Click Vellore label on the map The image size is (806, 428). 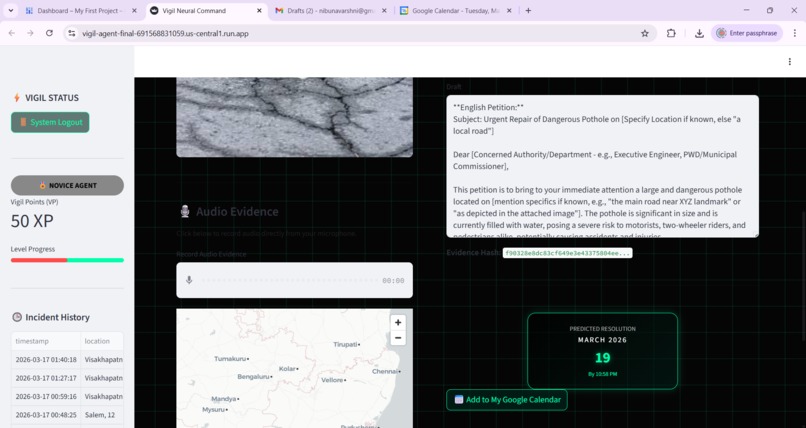point(332,380)
